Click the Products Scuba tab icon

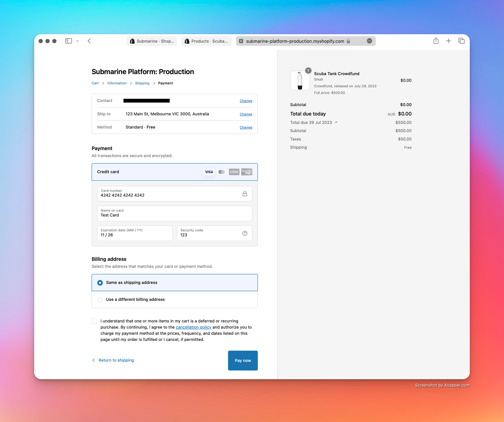click(x=187, y=41)
